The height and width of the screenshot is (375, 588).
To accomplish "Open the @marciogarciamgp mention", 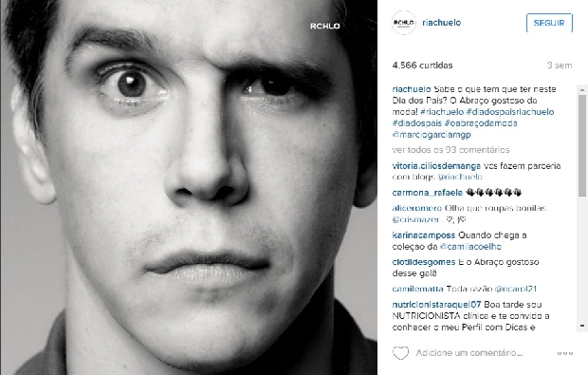I will point(432,135).
